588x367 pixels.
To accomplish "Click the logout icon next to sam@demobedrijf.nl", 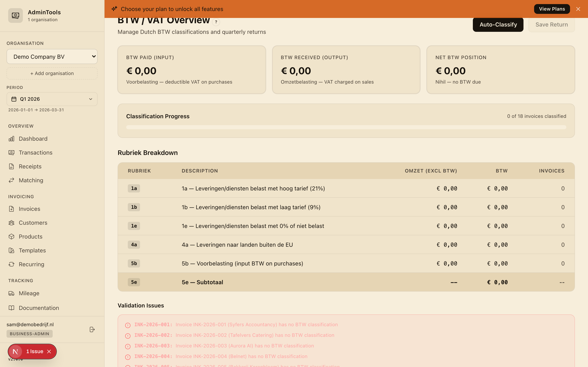I will pos(92,329).
